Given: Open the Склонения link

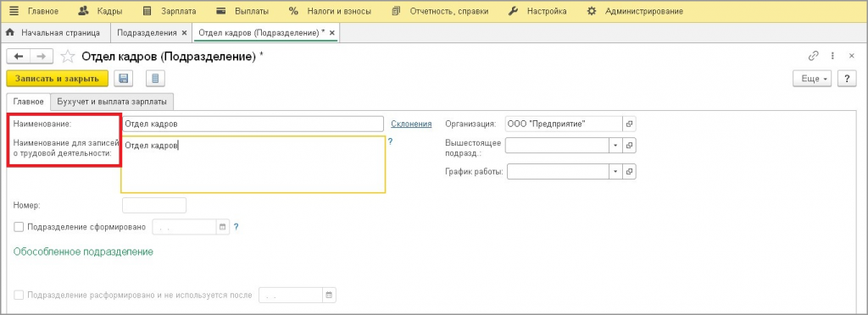Looking at the screenshot, I should 411,124.
